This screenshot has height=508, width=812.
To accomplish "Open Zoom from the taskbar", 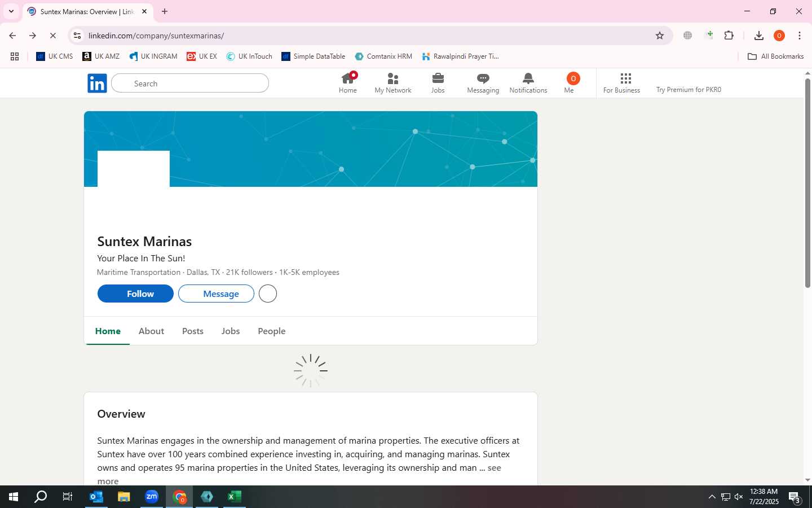I will click(152, 497).
